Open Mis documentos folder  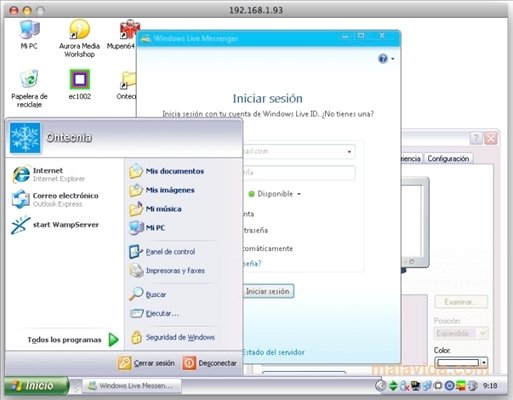[x=167, y=171]
